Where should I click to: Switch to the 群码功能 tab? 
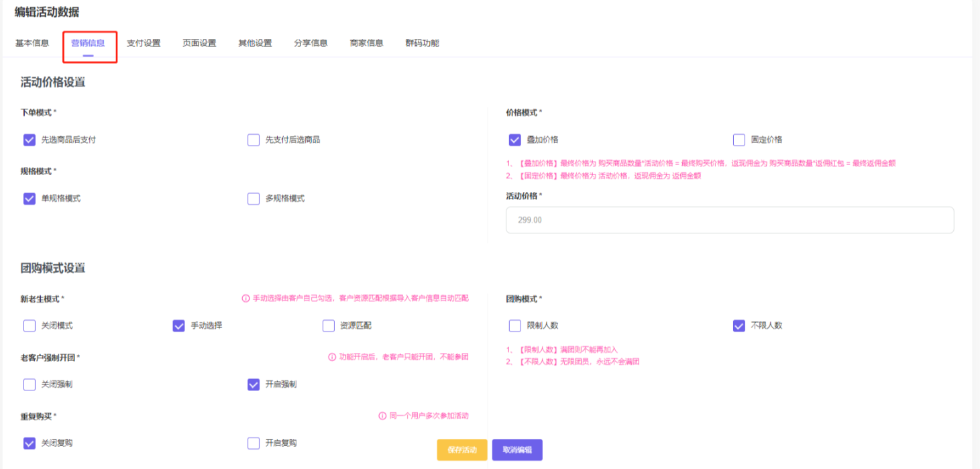tap(421, 42)
